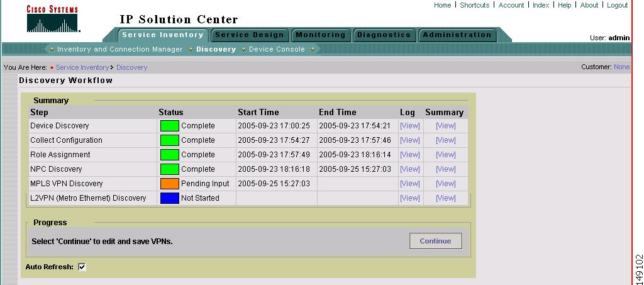The height and width of the screenshot is (285, 644).
Task: Click the 'Not Started' status text
Action: [x=201, y=198]
